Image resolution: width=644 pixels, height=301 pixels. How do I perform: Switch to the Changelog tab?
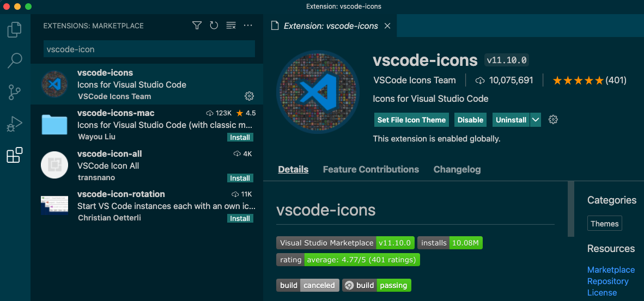(x=457, y=169)
